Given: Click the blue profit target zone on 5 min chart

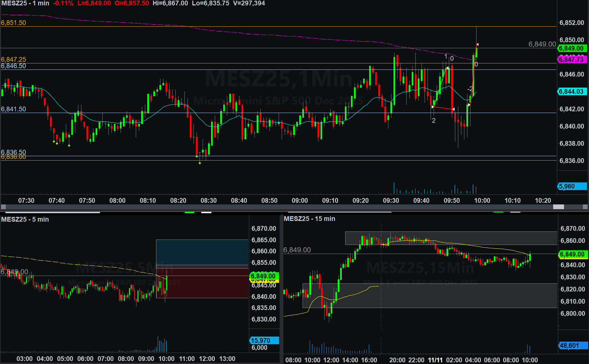Looking at the screenshot, I should coord(202,252).
